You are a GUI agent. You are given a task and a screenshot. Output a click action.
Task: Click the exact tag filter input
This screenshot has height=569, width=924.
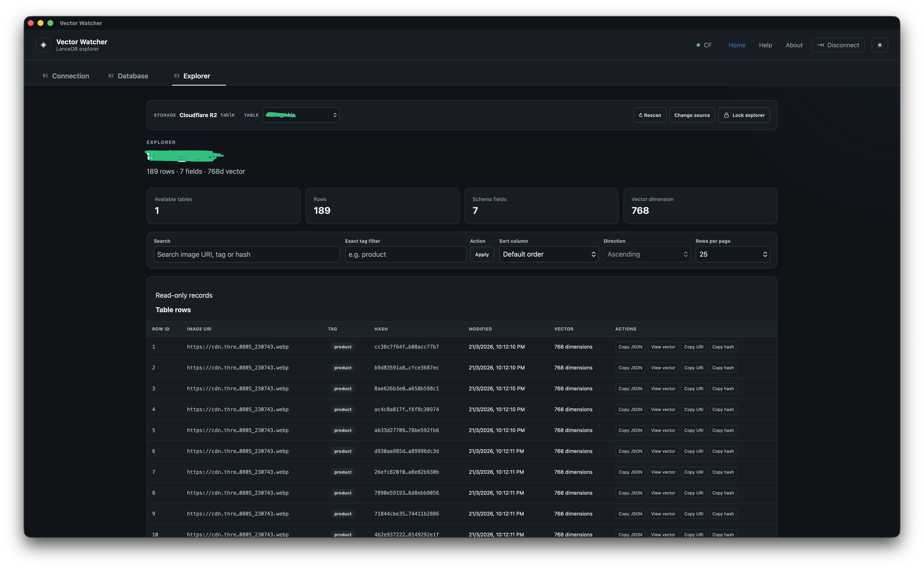pyautogui.click(x=406, y=254)
